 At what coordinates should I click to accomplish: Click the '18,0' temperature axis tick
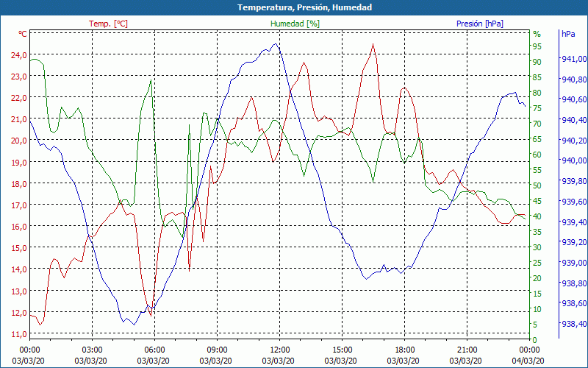click(19, 184)
